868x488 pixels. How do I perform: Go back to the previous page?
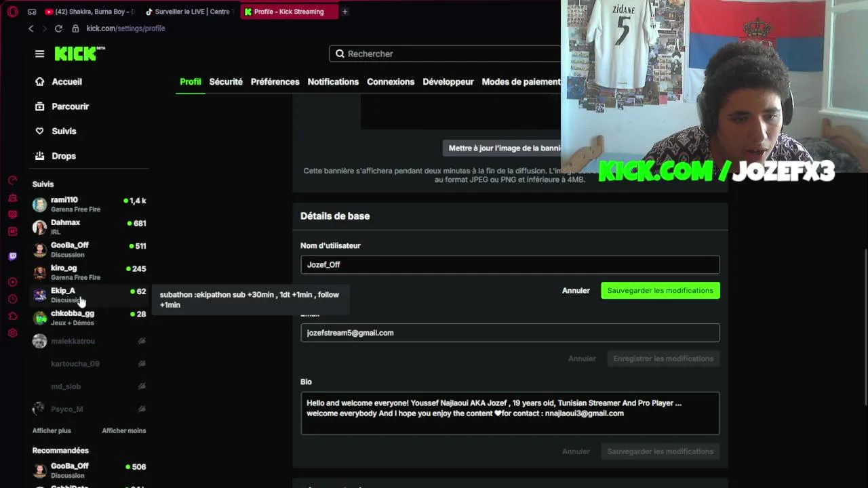[31, 28]
